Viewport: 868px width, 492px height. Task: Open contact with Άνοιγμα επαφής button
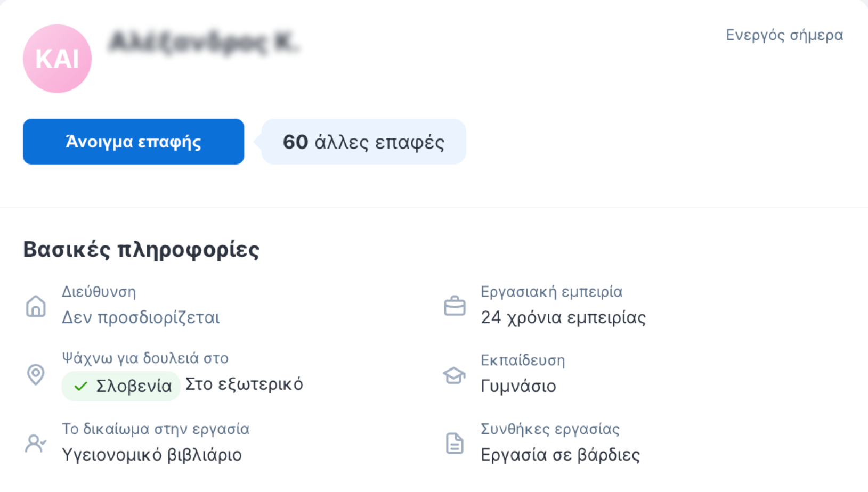pos(133,142)
